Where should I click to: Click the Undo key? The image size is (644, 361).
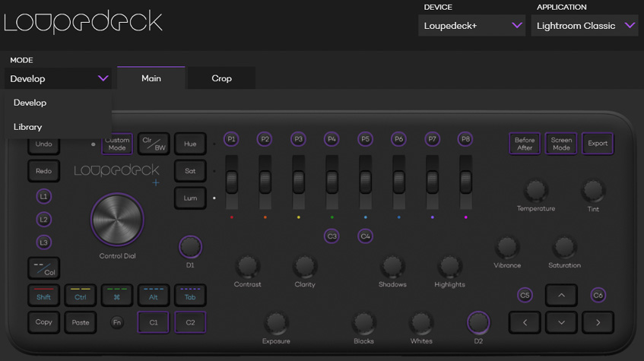43,145
